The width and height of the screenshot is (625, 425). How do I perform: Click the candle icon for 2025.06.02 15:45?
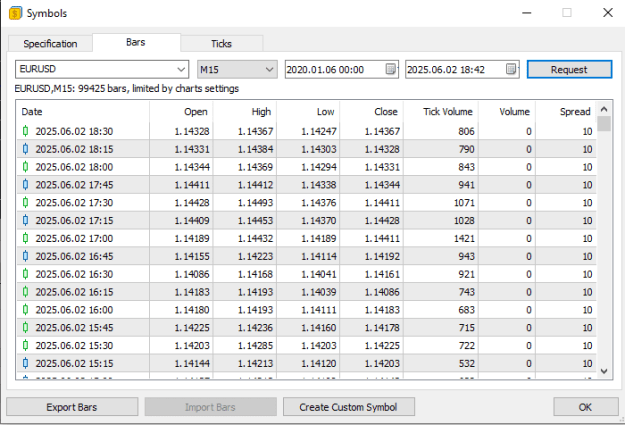click(26, 327)
